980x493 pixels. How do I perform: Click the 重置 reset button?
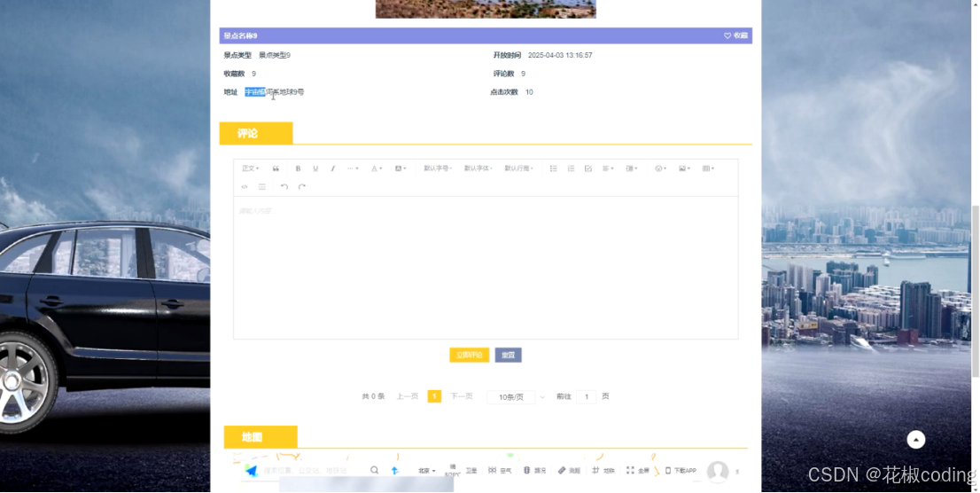point(508,356)
